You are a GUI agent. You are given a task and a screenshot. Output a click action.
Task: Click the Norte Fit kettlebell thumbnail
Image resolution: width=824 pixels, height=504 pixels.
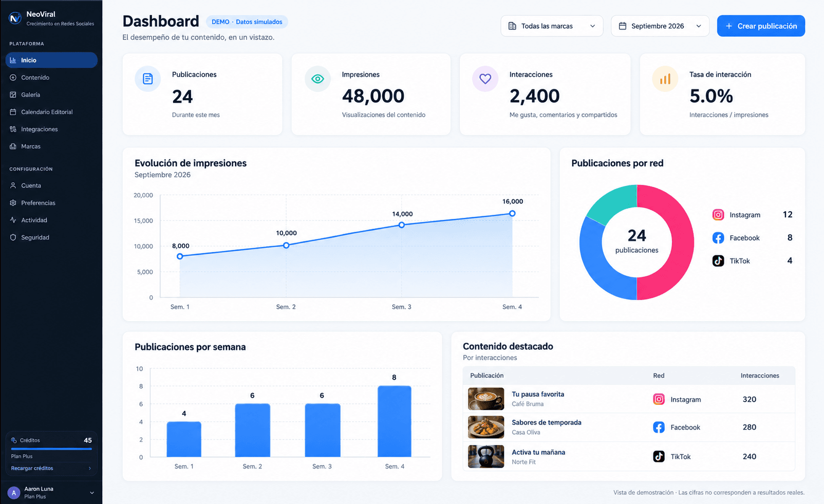(486, 456)
